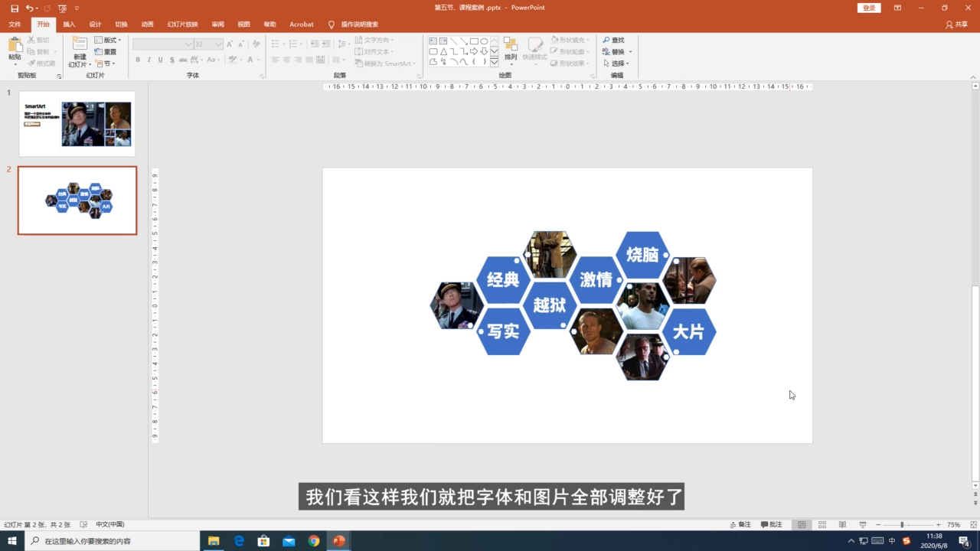Click the 新建幻灯片 new slide icon
The image size is (980, 551).
[80, 44]
